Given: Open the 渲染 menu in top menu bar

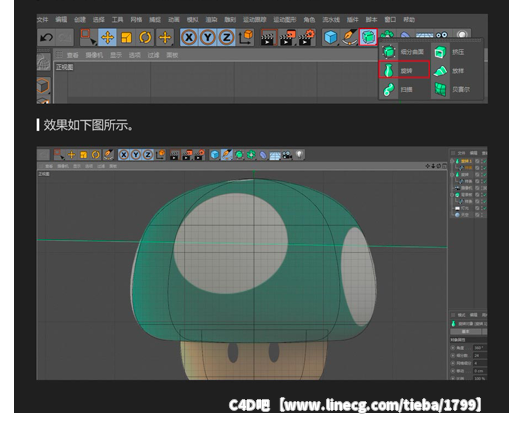Looking at the screenshot, I should (211, 20).
